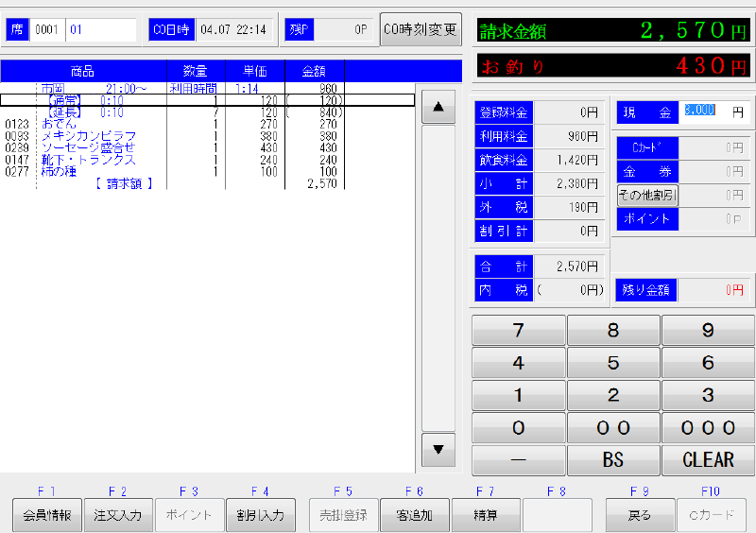The width and height of the screenshot is (756, 533).
Task: Click the seat sub-number field 01
Action: (x=101, y=29)
